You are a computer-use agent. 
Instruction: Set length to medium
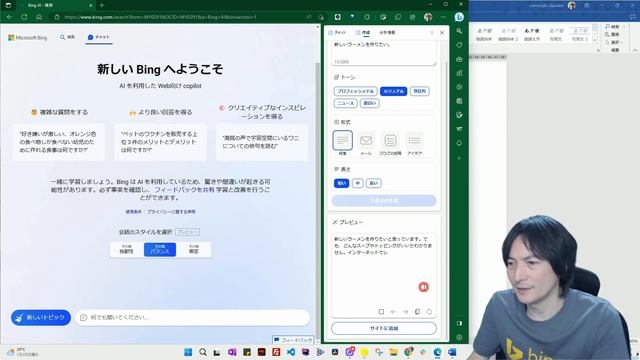pyautogui.click(x=358, y=183)
